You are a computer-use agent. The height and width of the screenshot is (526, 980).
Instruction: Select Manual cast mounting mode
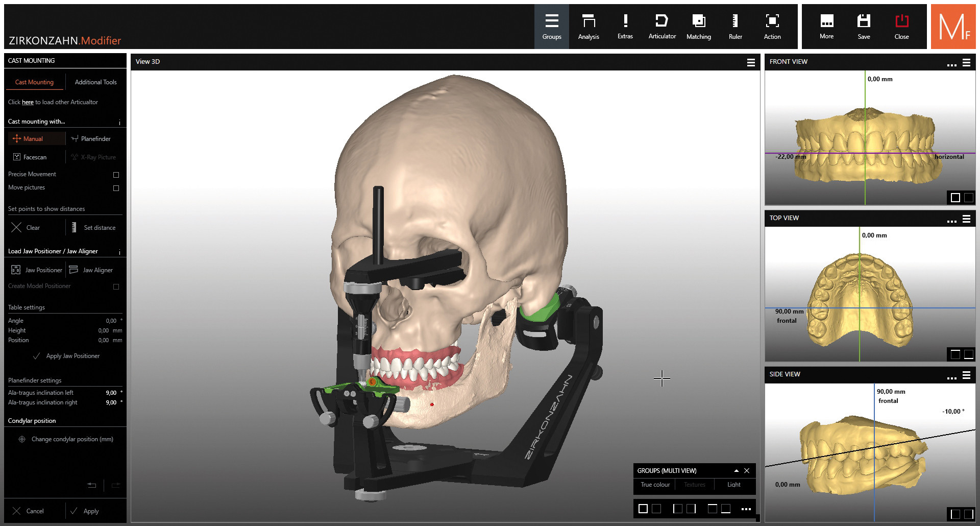pos(29,139)
